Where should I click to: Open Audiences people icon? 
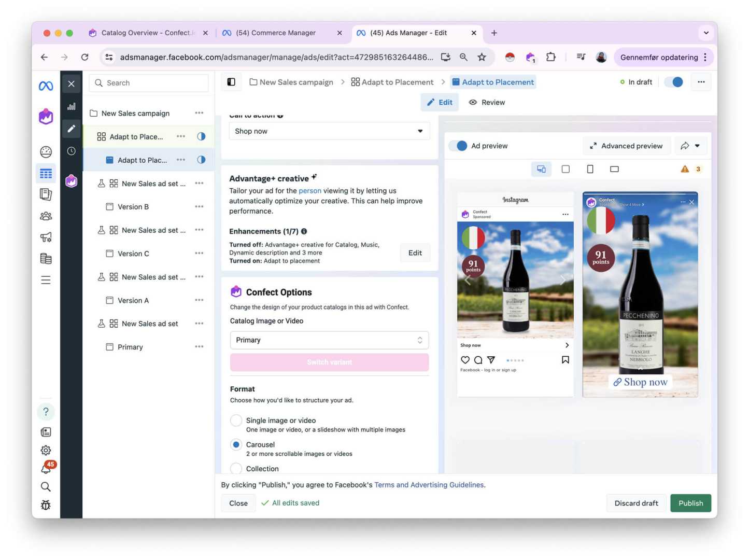click(x=46, y=216)
